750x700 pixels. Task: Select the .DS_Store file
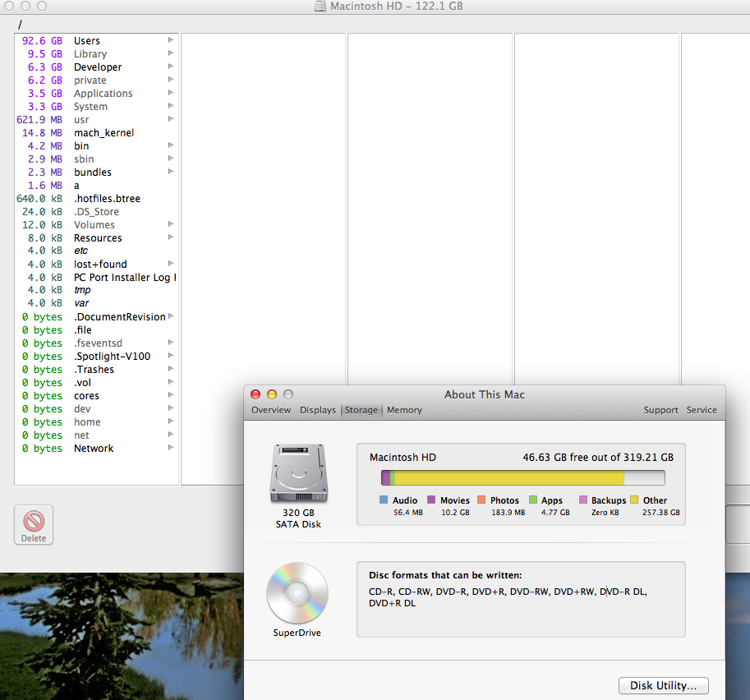click(x=97, y=211)
